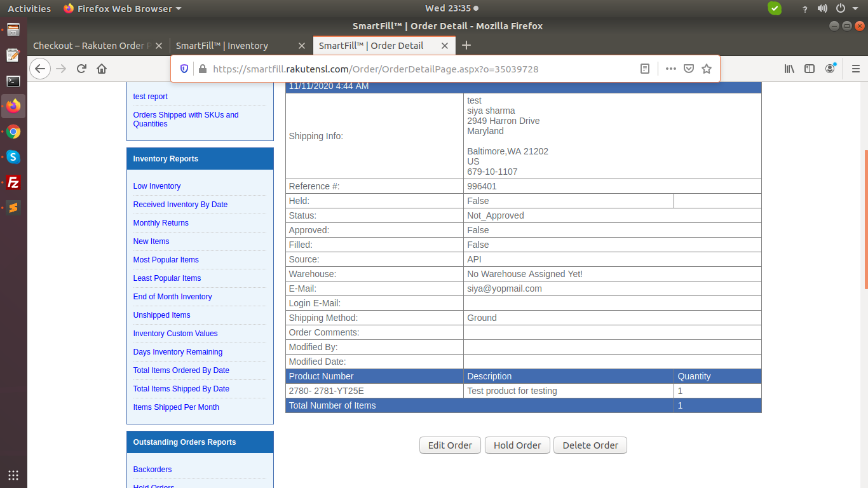868x488 pixels.
Task: Launch Text Editor from the dock
Action: (x=13, y=55)
